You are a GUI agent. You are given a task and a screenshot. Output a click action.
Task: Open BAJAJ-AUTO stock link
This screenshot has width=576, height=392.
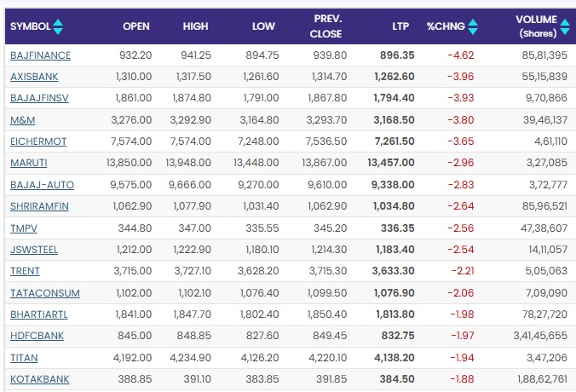(42, 185)
